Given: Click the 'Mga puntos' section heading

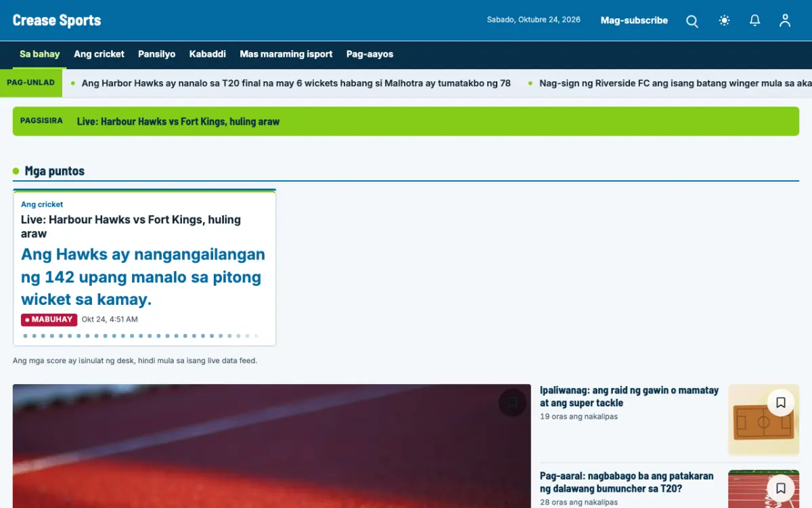Looking at the screenshot, I should (x=54, y=171).
